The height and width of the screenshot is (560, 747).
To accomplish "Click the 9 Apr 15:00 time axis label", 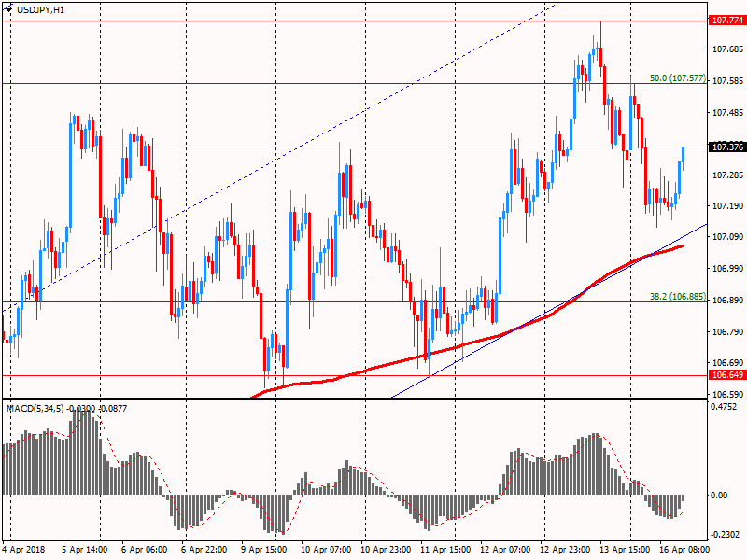I will click(x=263, y=550).
